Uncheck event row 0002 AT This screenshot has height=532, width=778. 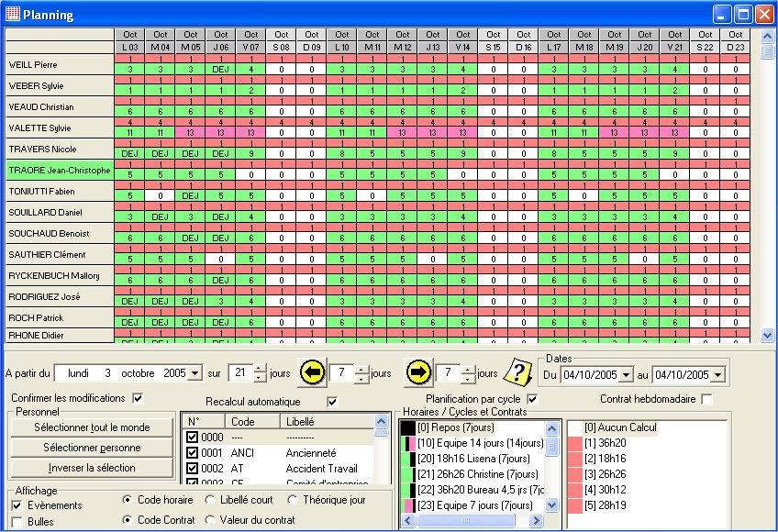tap(192, 468)
